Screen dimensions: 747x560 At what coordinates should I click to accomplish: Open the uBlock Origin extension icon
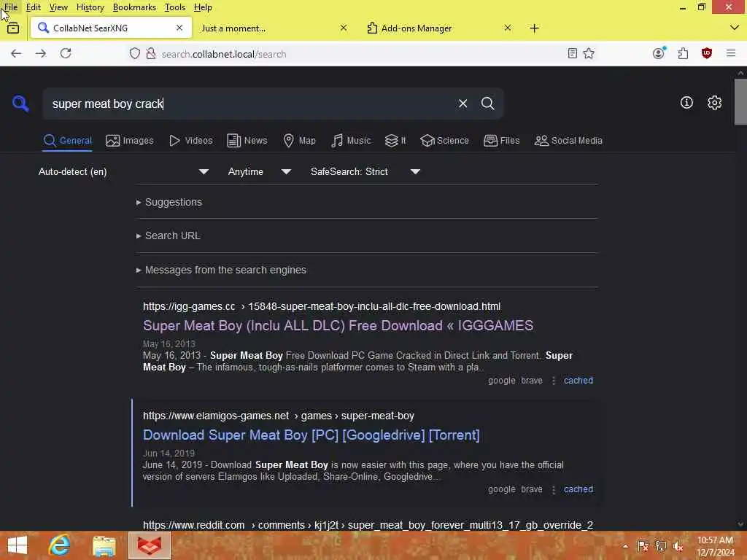tap(707, 53)
